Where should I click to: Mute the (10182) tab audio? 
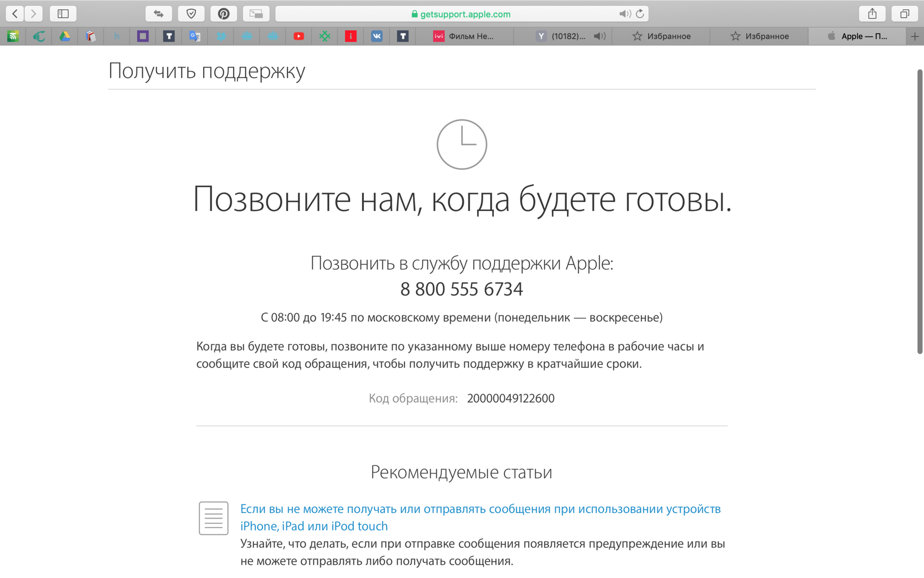click(599, 36)
